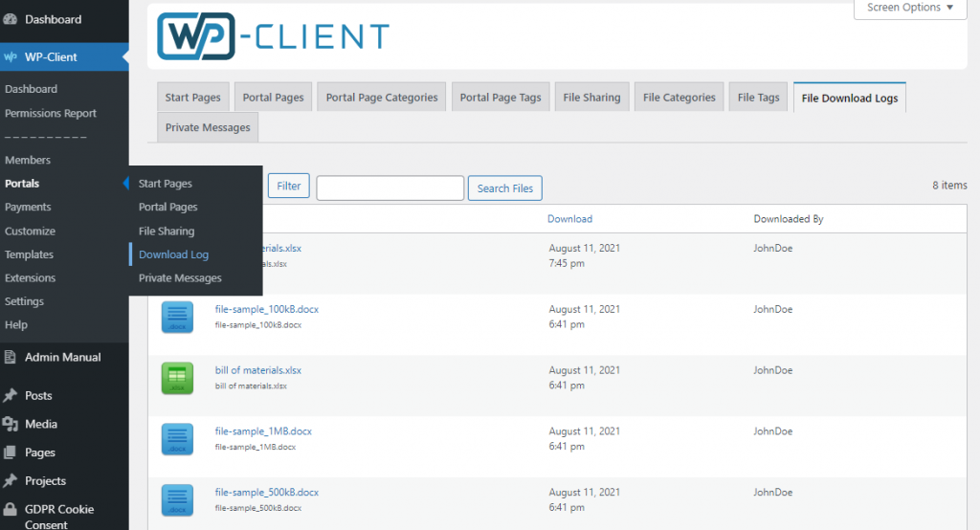Viewport: 980px width, 530px height.
Task: Click the Pages icon in sidebar
Action: (x=10, y=452)
